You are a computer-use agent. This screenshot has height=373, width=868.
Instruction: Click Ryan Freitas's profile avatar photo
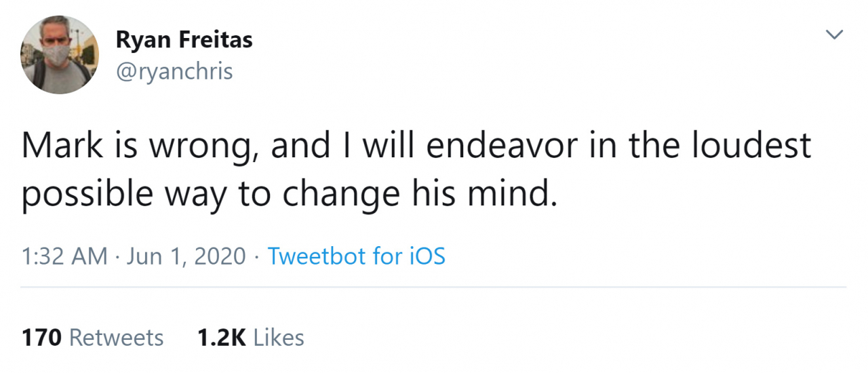pyautogui.click(x=60, y=55)
